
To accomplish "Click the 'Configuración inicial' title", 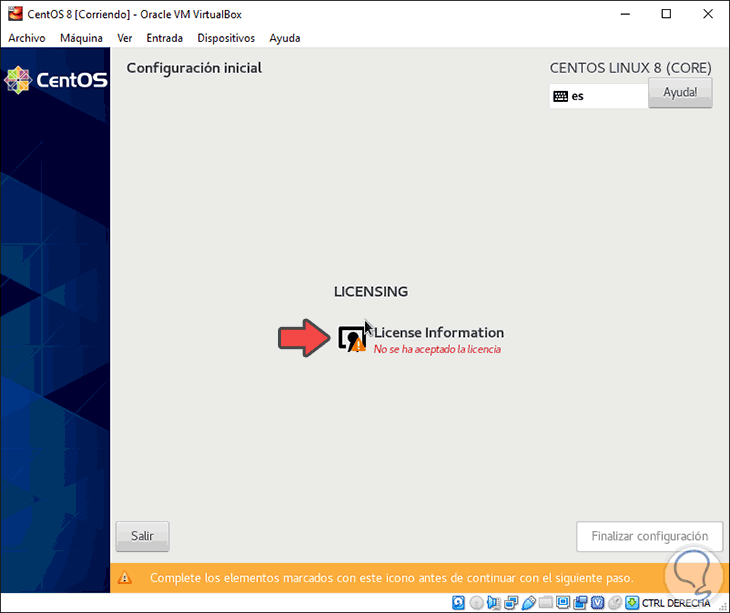I will coord(194,68).
